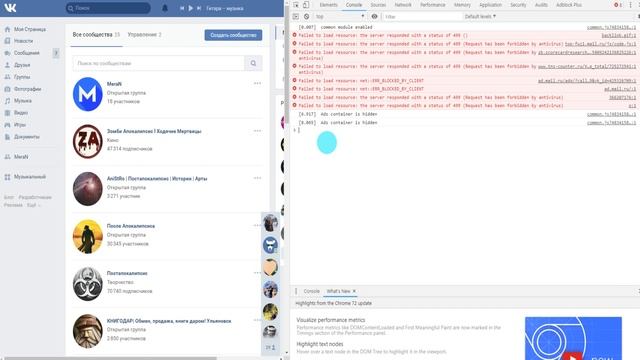The height and width of the screenshot is (360, 640).
Task: Play the track in VK header player
Action: pyautogui.click(x=191, y=8)
